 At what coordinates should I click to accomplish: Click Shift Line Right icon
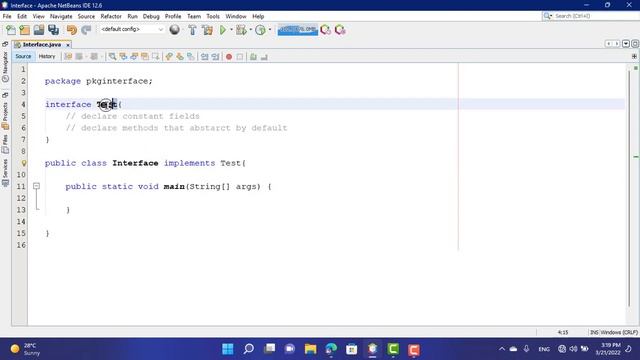click(215, 57)
